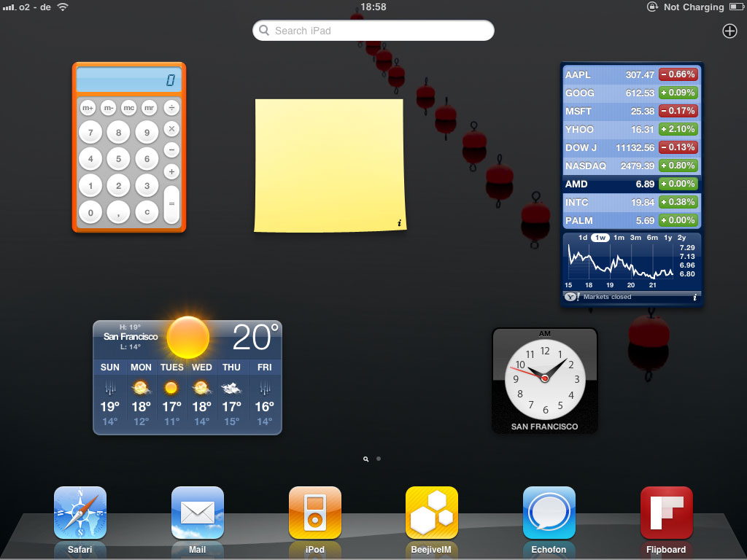Click the info icon on sticky note
747x560 pixels.
point(399,223)
